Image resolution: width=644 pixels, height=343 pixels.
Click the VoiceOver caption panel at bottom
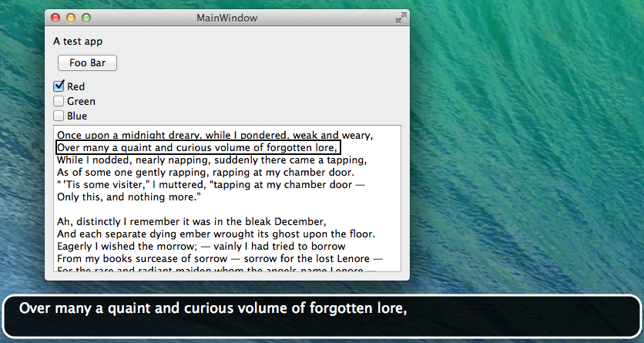coord(322,316)
